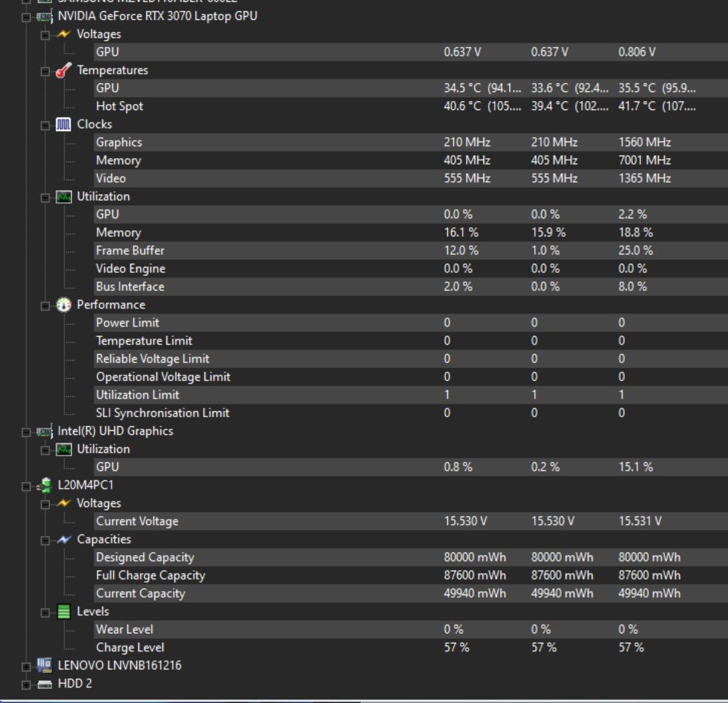Viewport: 728px width, 703px height.
Task: Click the green Levels icon
Action: (x=64, y=611)
